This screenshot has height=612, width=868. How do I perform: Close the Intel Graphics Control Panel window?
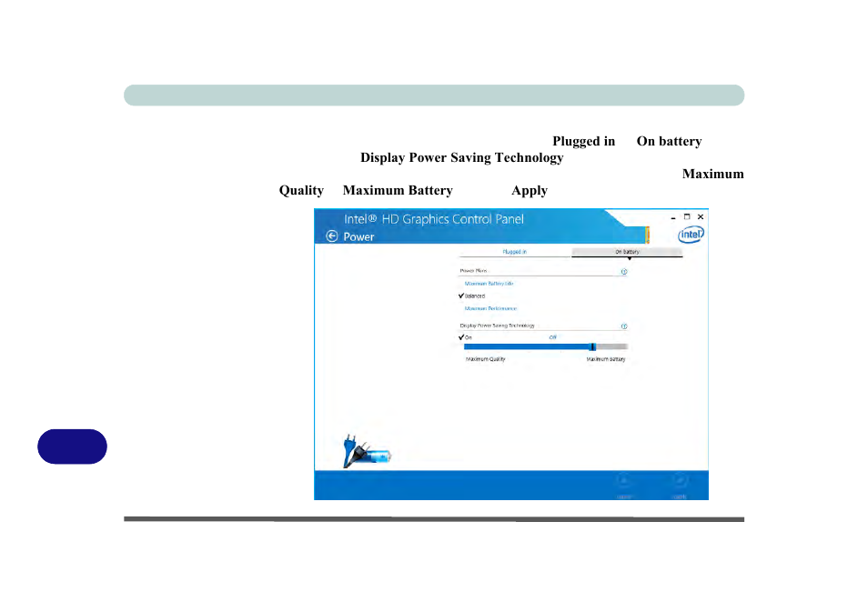coord(701,217)
